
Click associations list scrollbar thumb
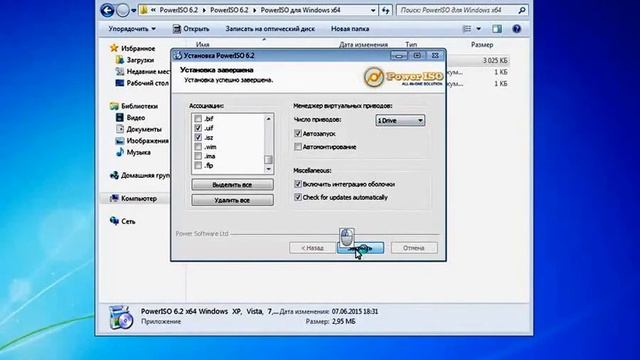point(268,160)
